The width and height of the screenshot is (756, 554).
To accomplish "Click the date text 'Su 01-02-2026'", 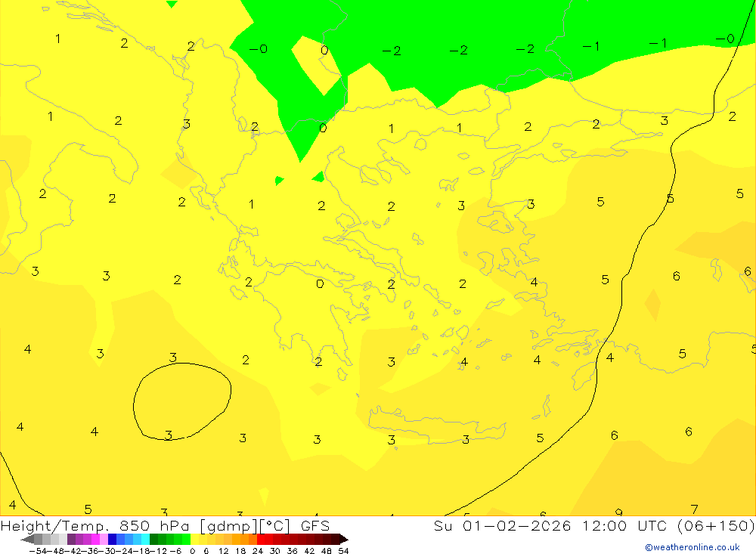I will [x=503, y=525].
